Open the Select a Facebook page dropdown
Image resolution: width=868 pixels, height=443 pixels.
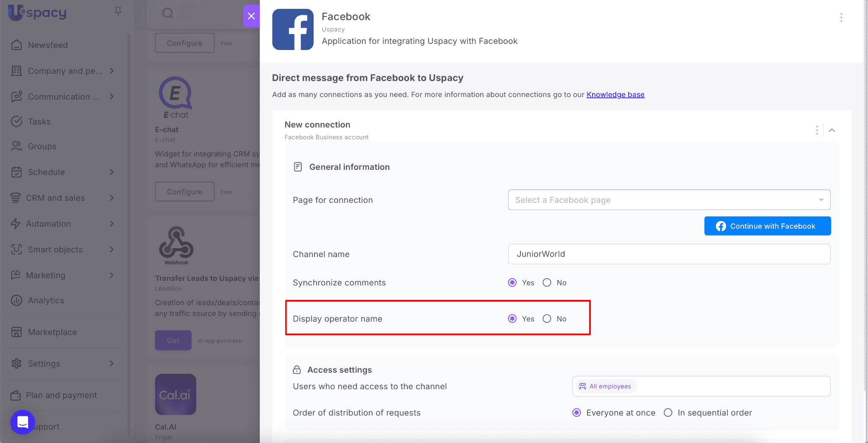[x=669, y=200]
